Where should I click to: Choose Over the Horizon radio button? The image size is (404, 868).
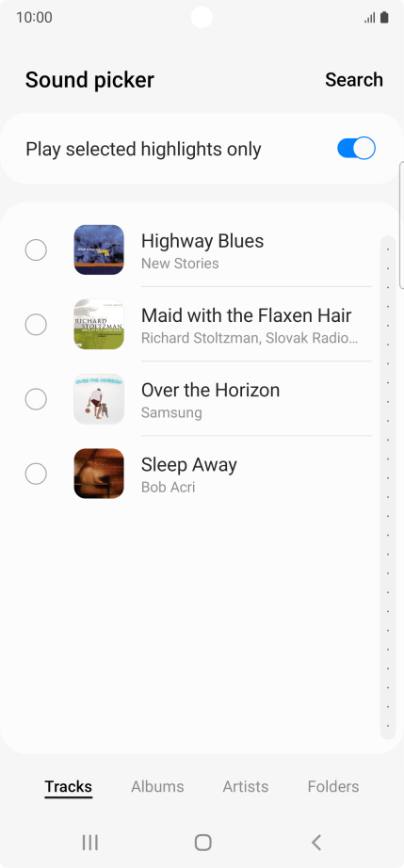pyautogui.click(x=36, y=399)
